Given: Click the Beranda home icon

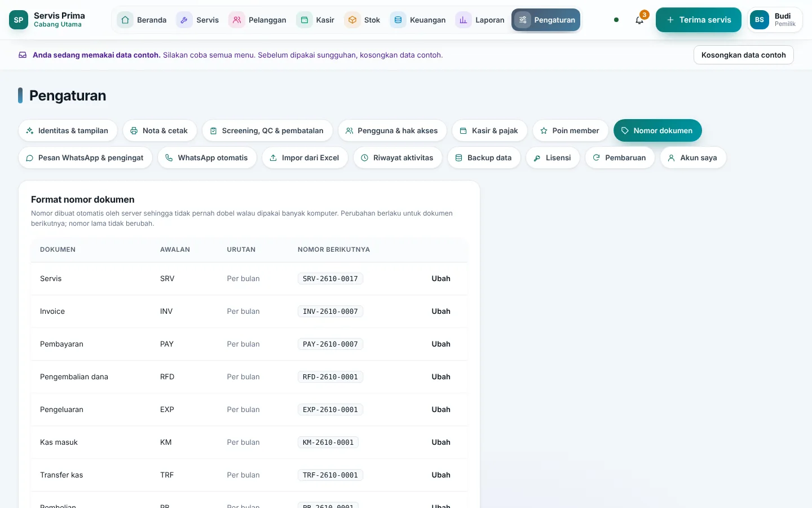Looking at the screenshot, I should coord(125,20).
